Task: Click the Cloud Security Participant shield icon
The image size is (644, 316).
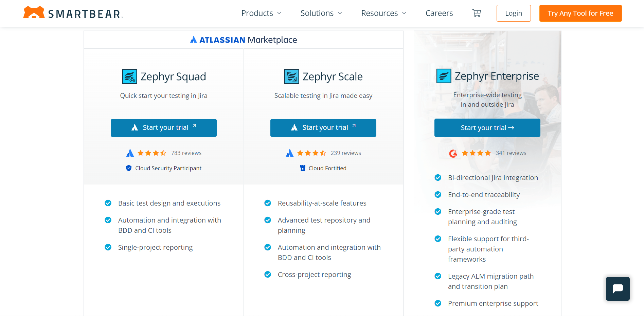Action: pos(129,168)
